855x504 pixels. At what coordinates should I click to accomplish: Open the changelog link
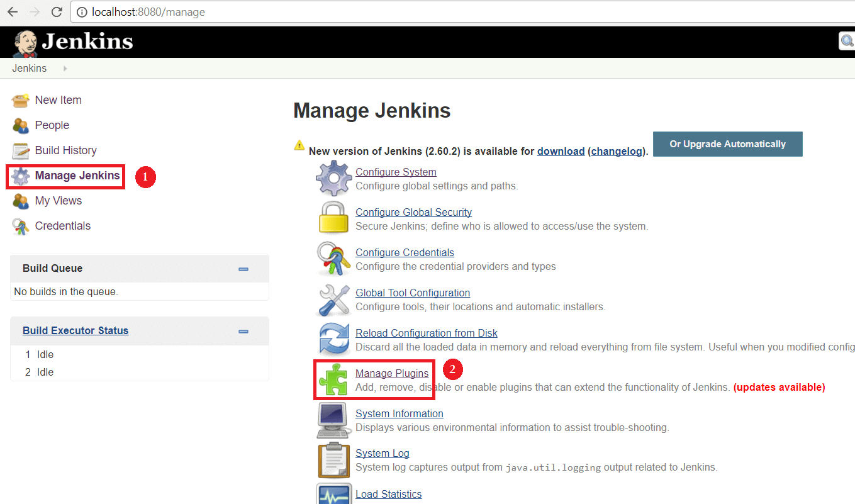coord(617,151)
